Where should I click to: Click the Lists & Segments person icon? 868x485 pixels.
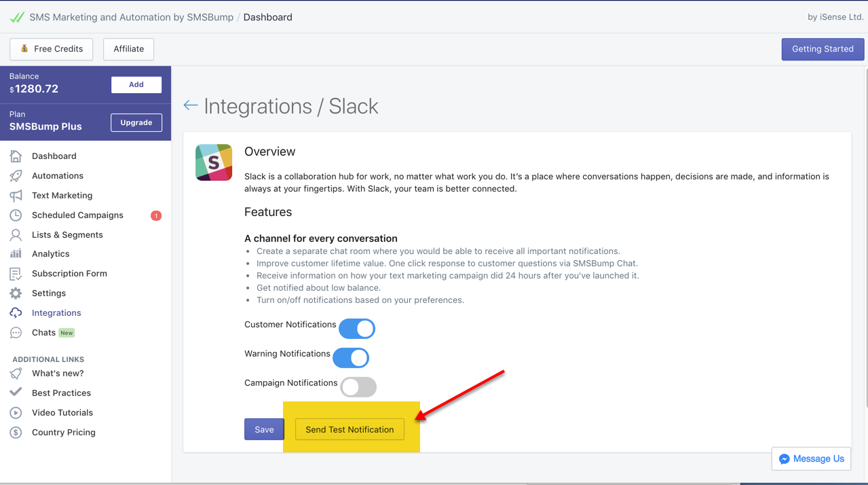point(16,235)
